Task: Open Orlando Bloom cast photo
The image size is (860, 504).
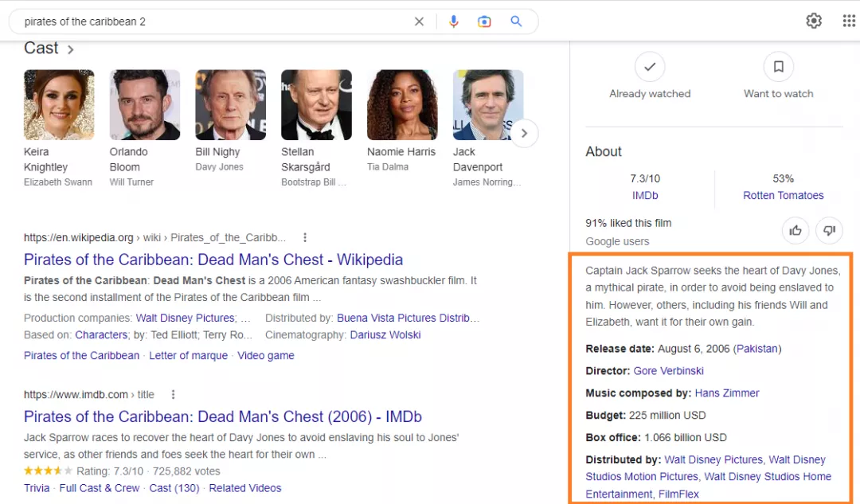Action: pos(145,105)
